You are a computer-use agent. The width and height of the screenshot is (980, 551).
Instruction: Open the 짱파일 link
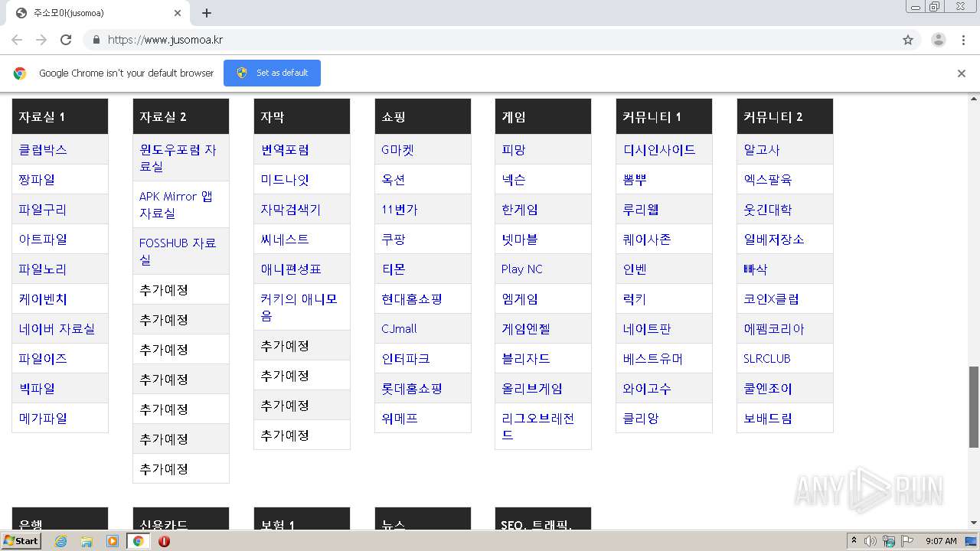point(37,180)
